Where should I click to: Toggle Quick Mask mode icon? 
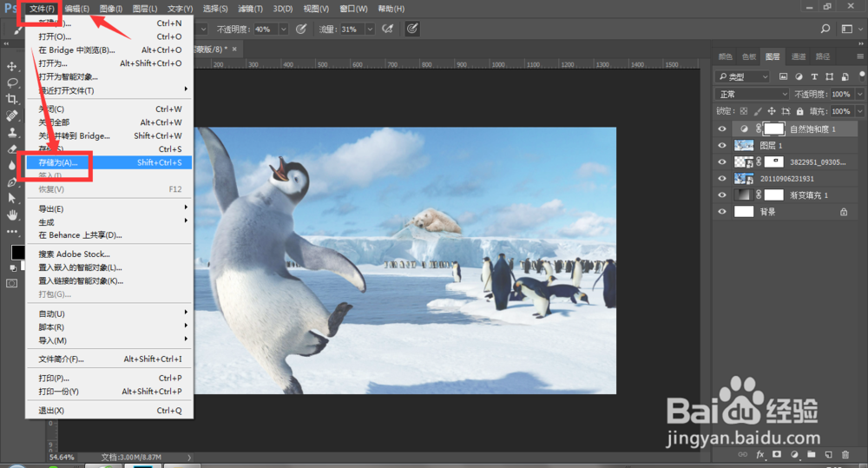click(11, 283)
